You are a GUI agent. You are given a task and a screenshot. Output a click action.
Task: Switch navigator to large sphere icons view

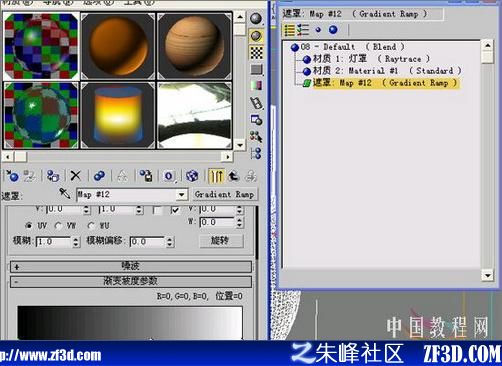333,30
